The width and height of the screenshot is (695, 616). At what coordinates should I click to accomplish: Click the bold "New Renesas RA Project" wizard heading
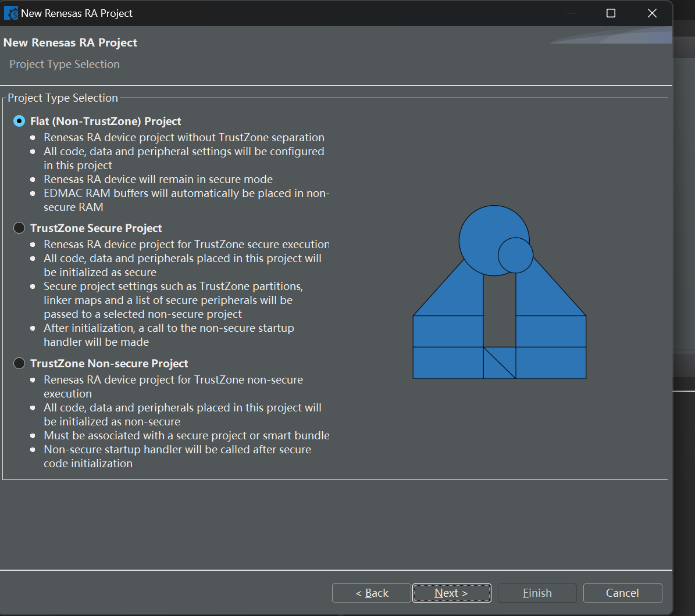[70, 42]
